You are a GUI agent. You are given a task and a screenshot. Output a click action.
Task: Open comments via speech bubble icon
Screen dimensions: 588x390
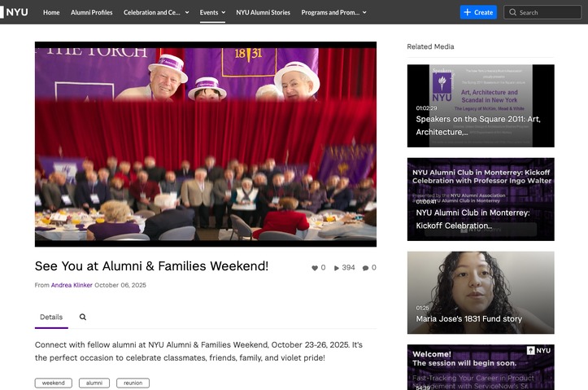pyautogui.click(x=365, y=268)
